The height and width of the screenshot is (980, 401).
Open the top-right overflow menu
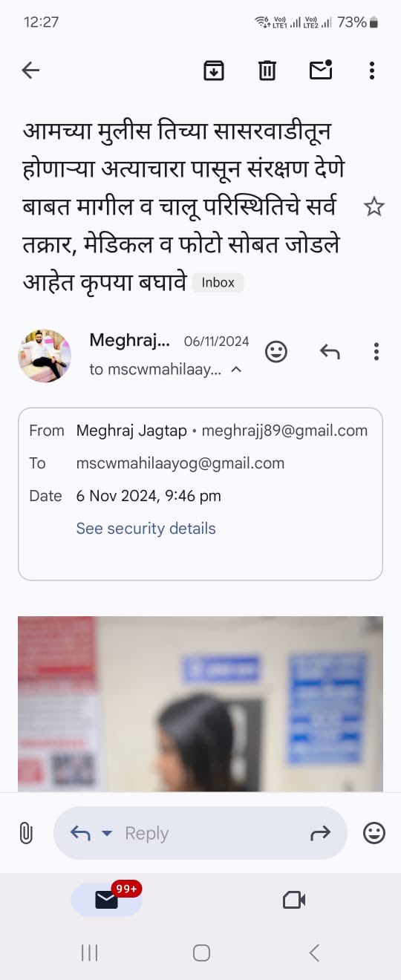pyautogui.click(x=372, y=71)
